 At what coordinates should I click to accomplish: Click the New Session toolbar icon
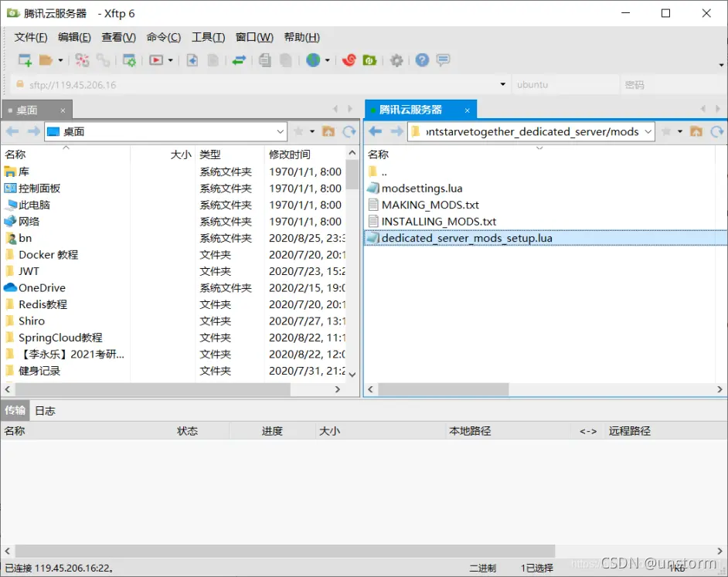25,60
